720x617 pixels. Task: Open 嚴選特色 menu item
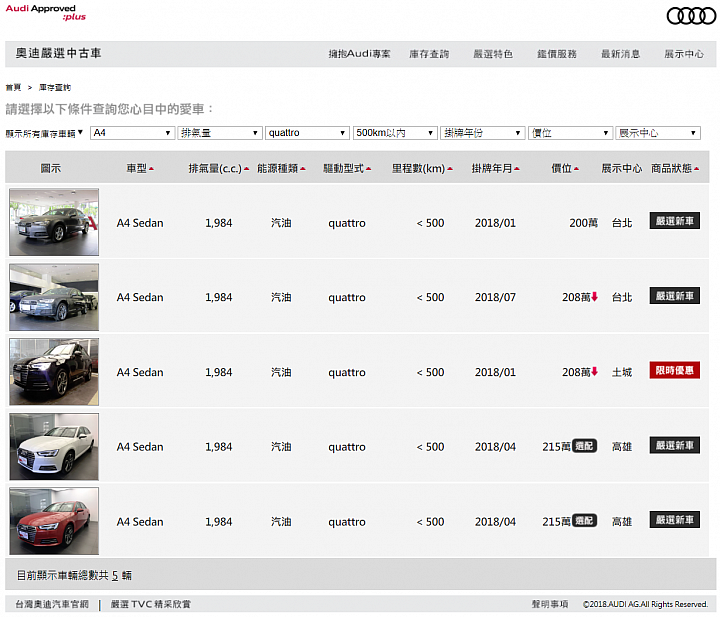[x=493, y=54]
